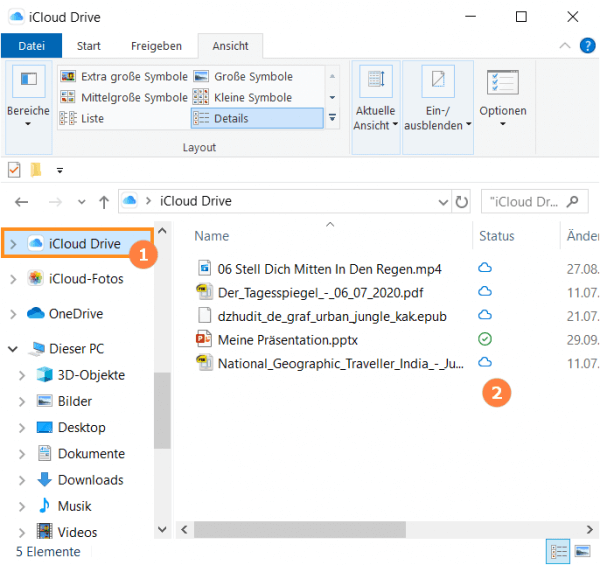
Task: Refresh the iCloud Drive folder
Action: tap(461, 202)
